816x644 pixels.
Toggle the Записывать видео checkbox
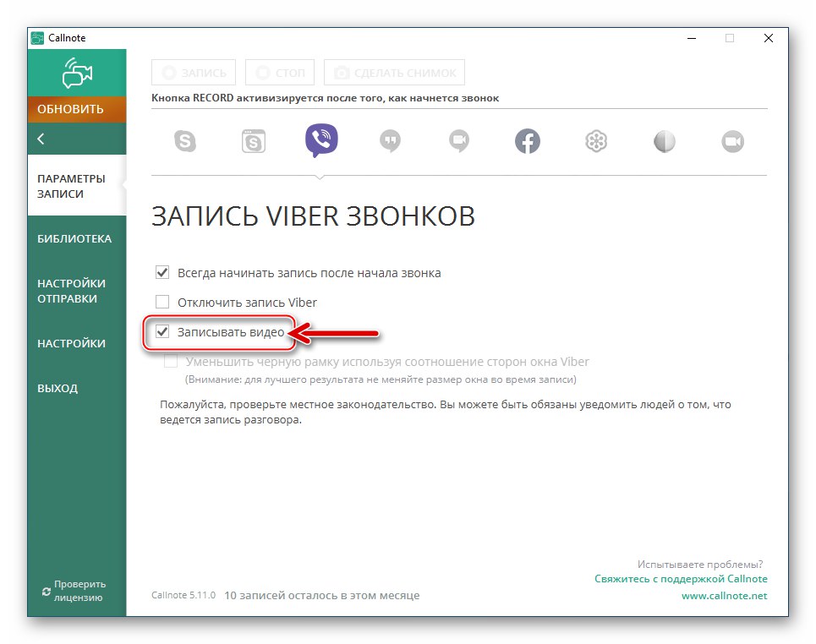tap(162, 331)
